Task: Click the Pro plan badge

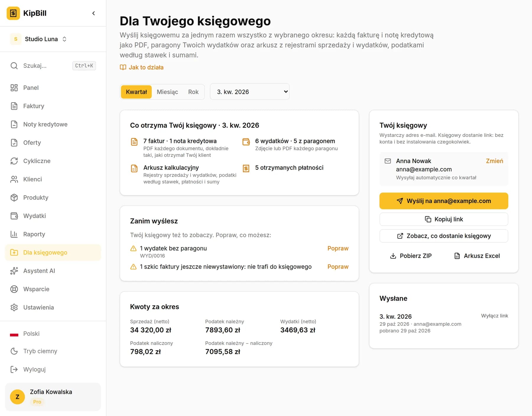Action: 37,402
